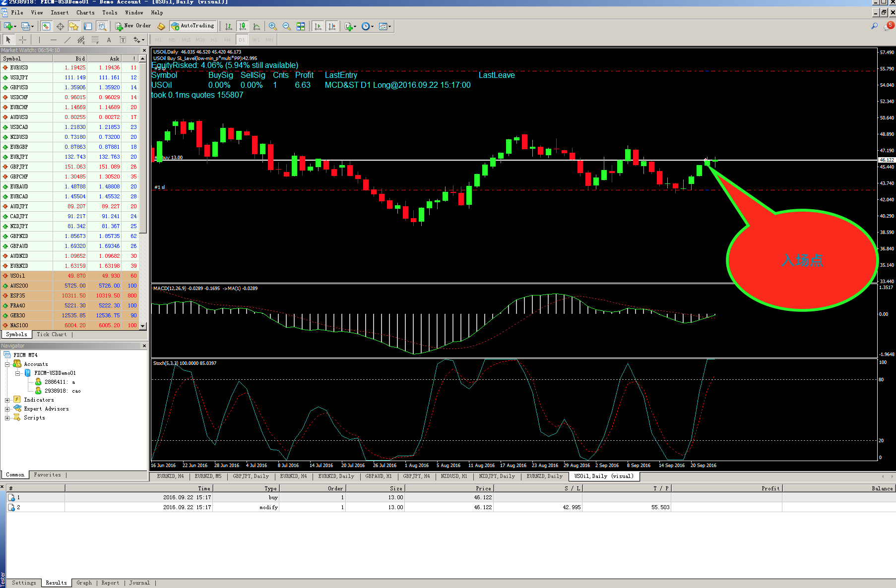Switch to candlestick chart display
Screen dimensions: 896x588
(243, 26)
